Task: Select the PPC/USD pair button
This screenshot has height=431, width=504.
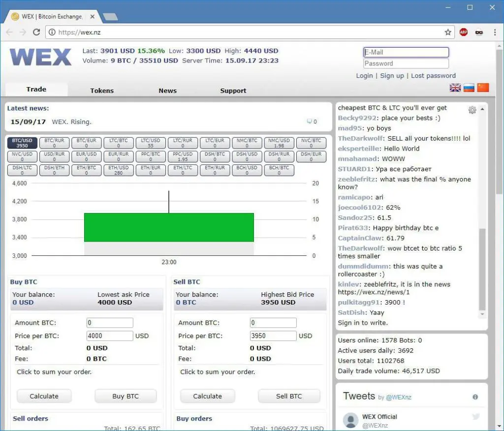Action: pyautogui.click(x=183, y=156)
